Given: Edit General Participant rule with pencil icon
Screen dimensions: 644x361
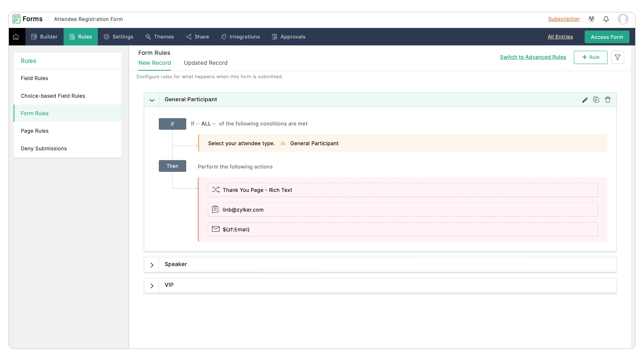Looking at the screenshot, I should coord(585,100).
